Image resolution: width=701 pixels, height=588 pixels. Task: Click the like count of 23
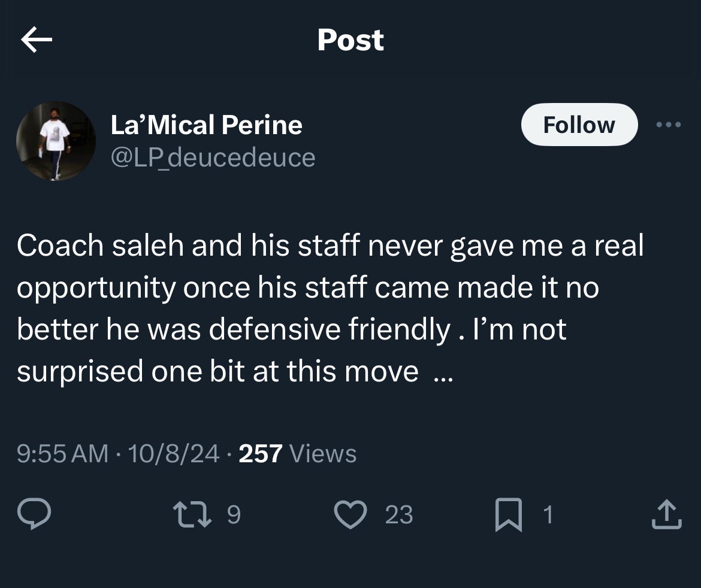(x=398, y=514)
